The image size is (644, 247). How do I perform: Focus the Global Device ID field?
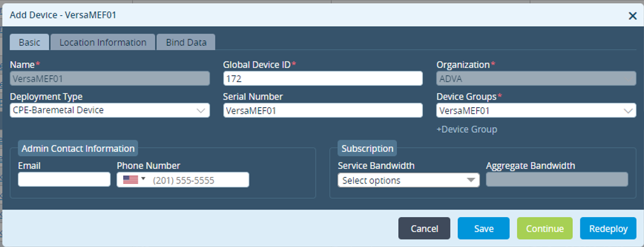coord(323,78)
